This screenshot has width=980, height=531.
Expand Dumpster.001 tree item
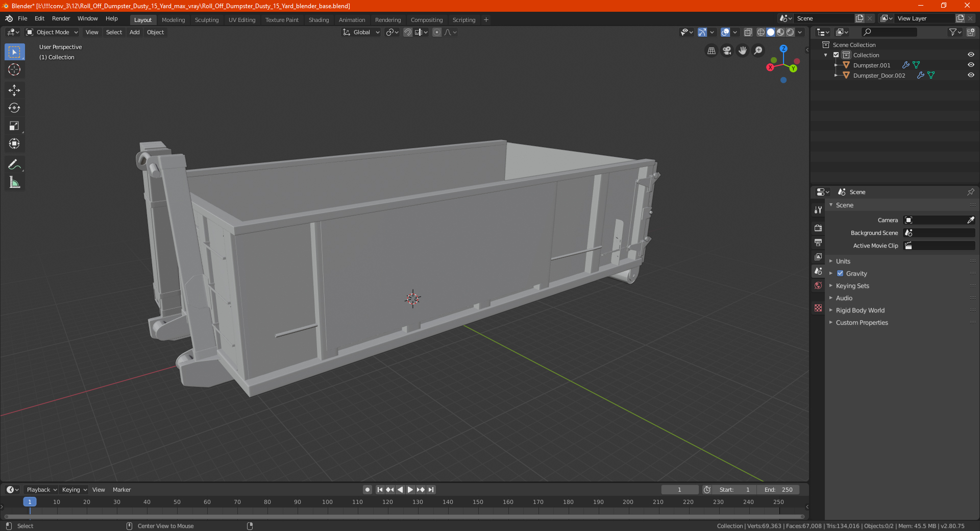pyautogui.click(x=836, y=65)
